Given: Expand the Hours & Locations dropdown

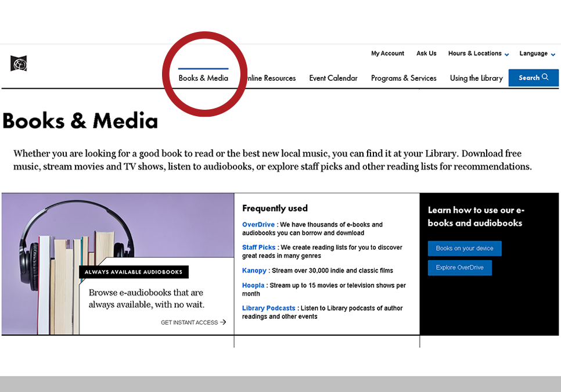Looking at the screenshot, I should (x=474, y=53).
